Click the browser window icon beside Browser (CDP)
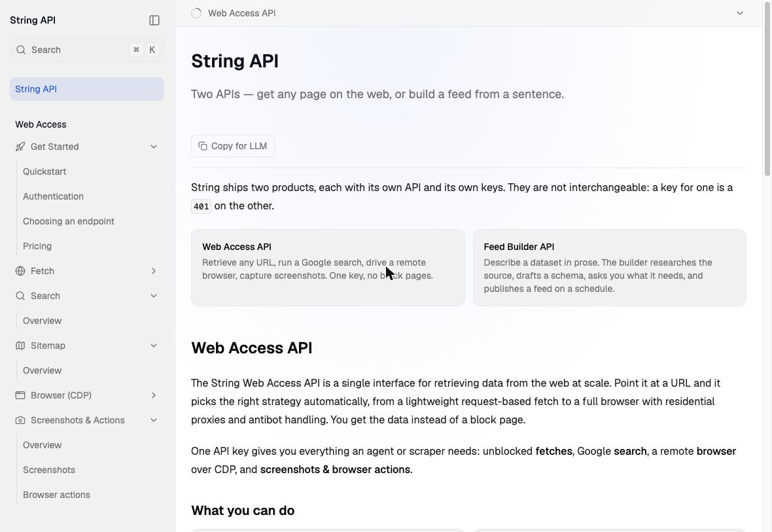 (20, 395)
